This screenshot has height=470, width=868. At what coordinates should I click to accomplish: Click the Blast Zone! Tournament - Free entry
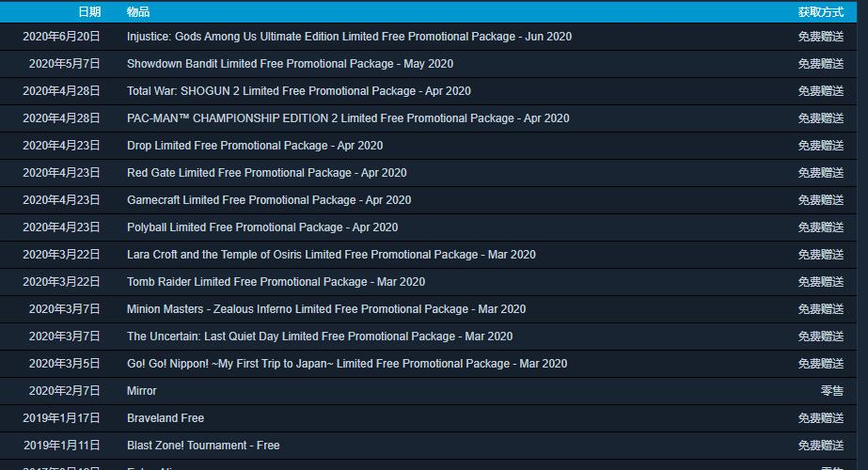pyautogui.click(x=203, y=446)
